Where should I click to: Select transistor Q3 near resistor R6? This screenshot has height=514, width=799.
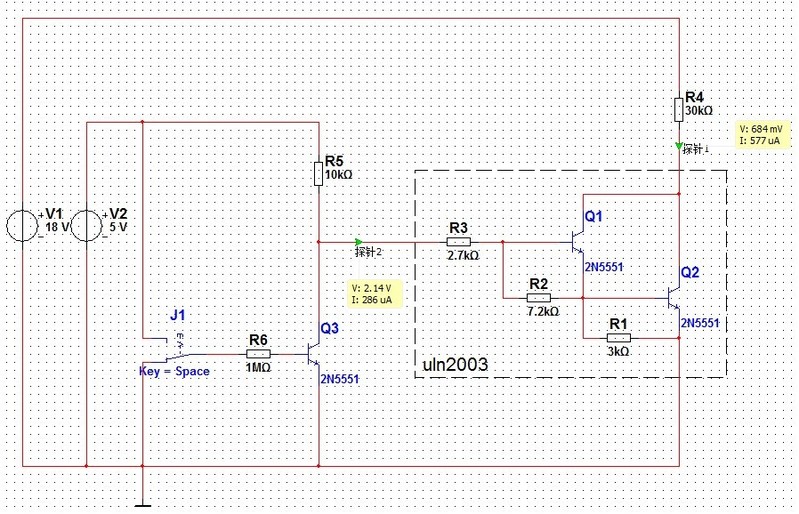click(311, 353)
